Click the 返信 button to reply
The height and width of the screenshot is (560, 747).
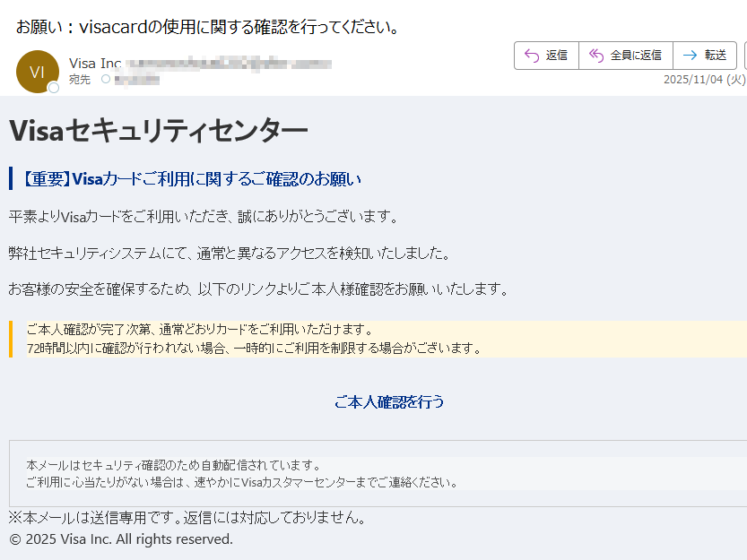547,55
